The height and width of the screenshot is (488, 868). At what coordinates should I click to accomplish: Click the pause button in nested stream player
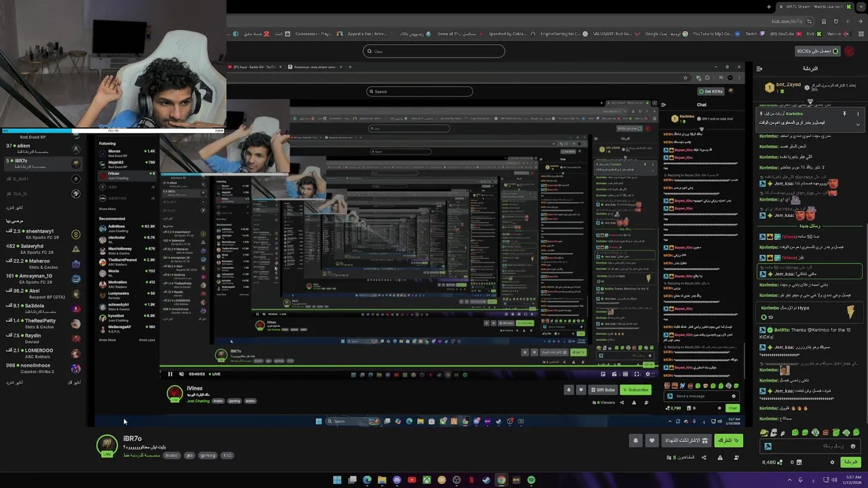pyautogui.click(x=170, y=374)
